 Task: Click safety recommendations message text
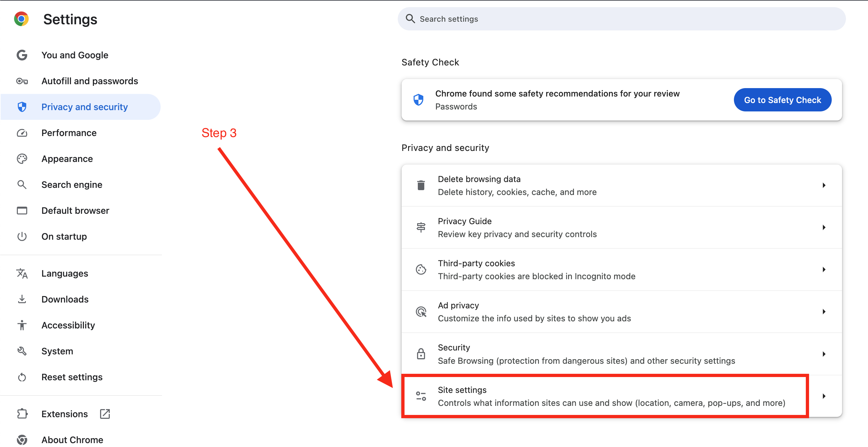coord(557,93)
